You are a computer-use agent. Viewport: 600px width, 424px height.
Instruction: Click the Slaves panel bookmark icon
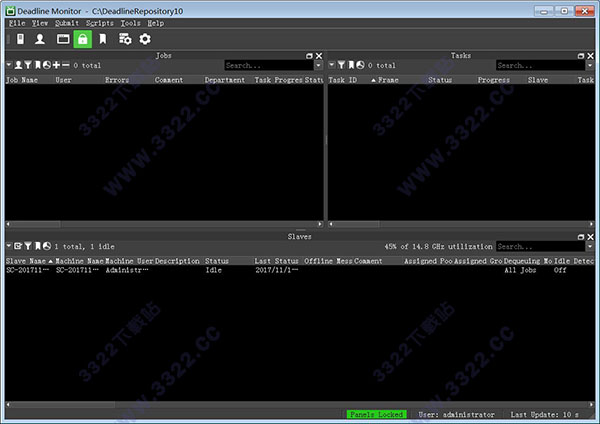(38, 246)
